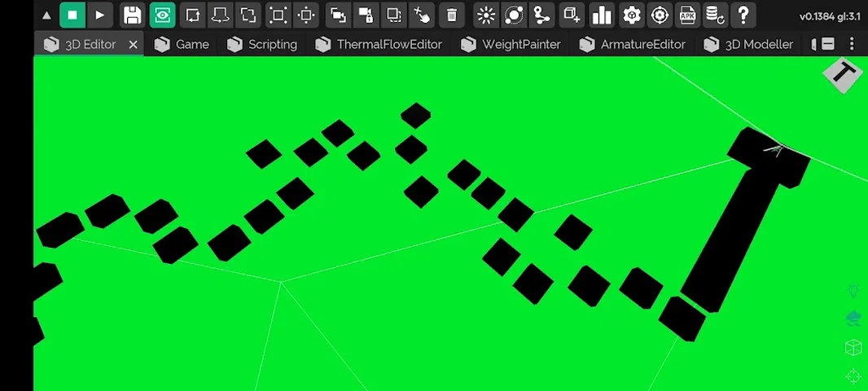868x391 pixels.
Task: Click the trash can delete icon
Action: 451,15
